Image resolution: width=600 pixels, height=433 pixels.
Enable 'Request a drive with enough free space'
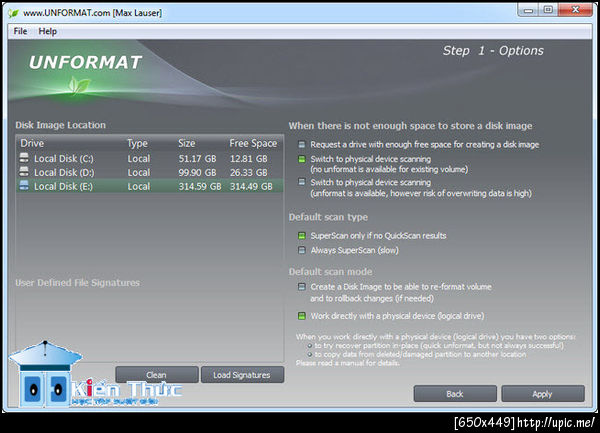pyautogui.click(x=302, y=145)
